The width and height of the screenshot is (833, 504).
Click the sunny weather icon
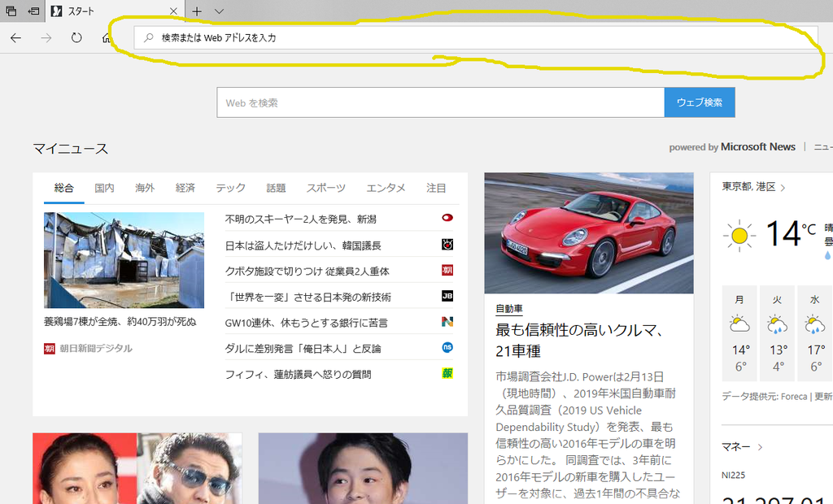coord(739,235)
